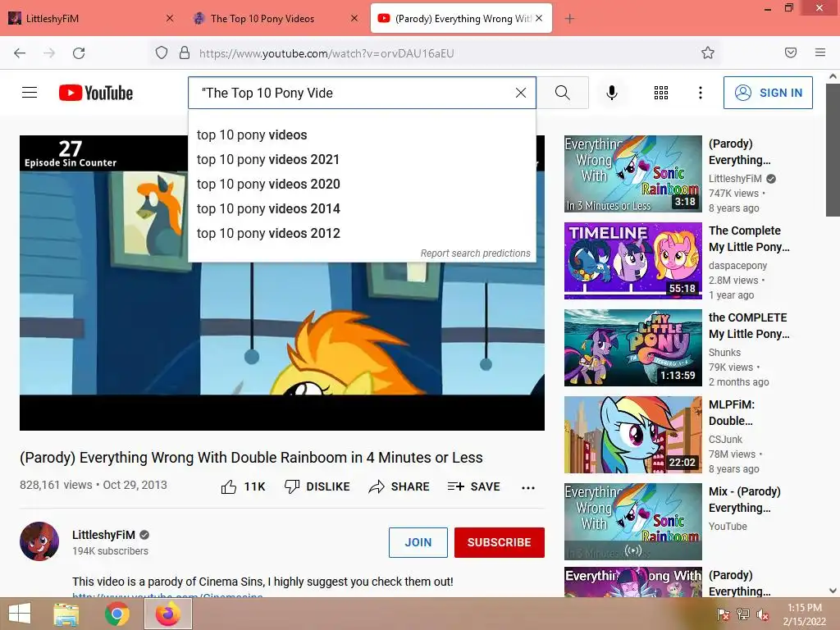840x630 pixels.
Task: Open LittleshyFiM channel avatar
Action: coord(39,541)
